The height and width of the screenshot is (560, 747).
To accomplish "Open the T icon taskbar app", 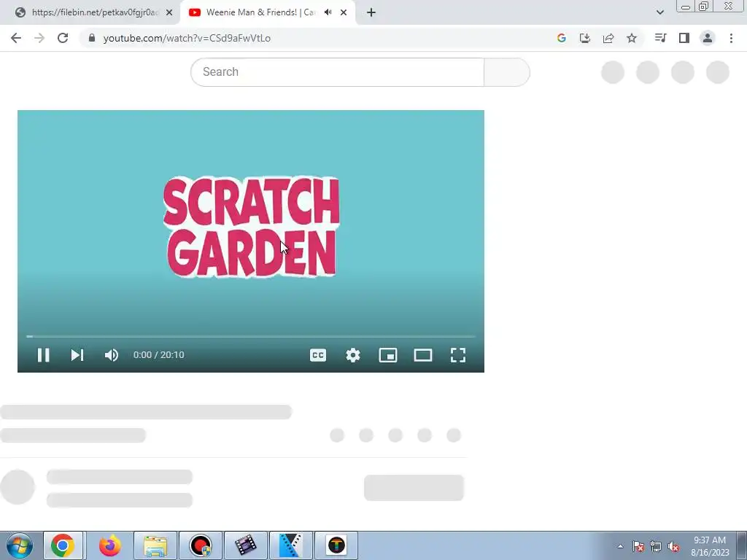I will (x=336, y=545).
